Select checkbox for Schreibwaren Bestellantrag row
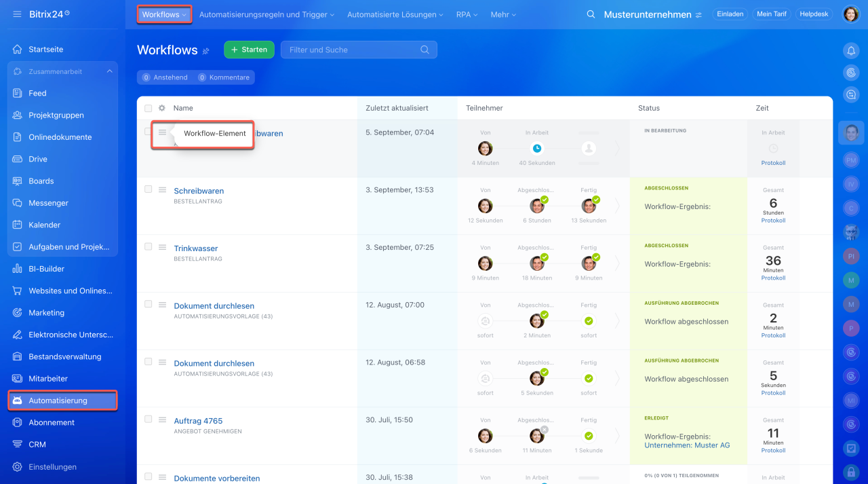 (x=149, y=189)
